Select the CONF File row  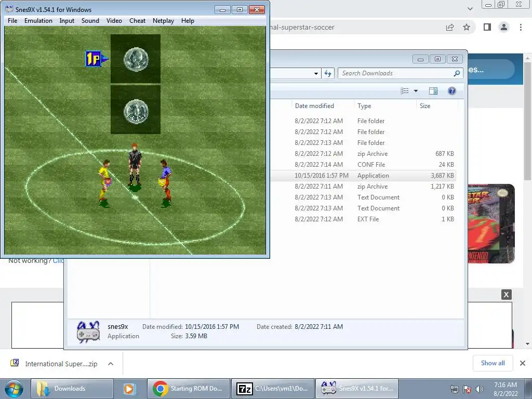363,165
